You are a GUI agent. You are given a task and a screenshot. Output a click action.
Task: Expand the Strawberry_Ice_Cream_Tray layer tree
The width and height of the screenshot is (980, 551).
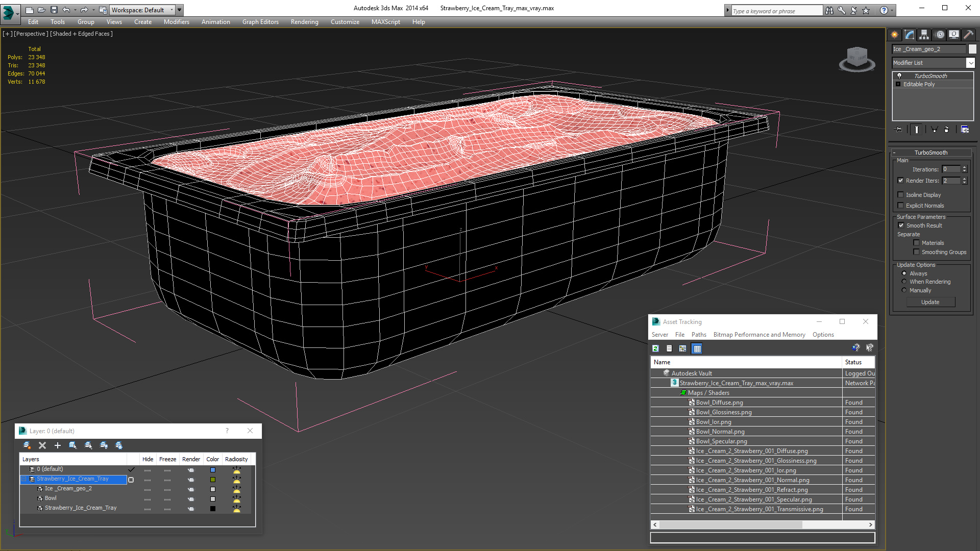coord(24,479)
